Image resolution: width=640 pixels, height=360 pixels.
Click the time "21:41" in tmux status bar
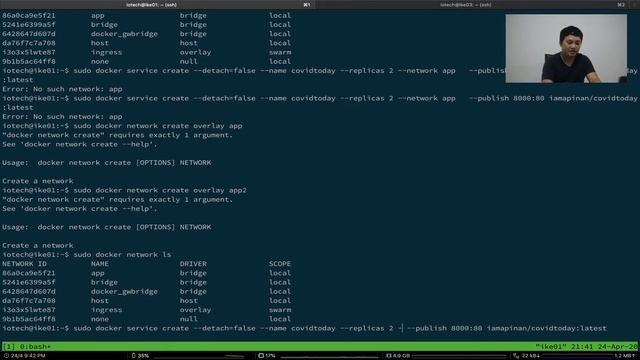pos(582,347)
